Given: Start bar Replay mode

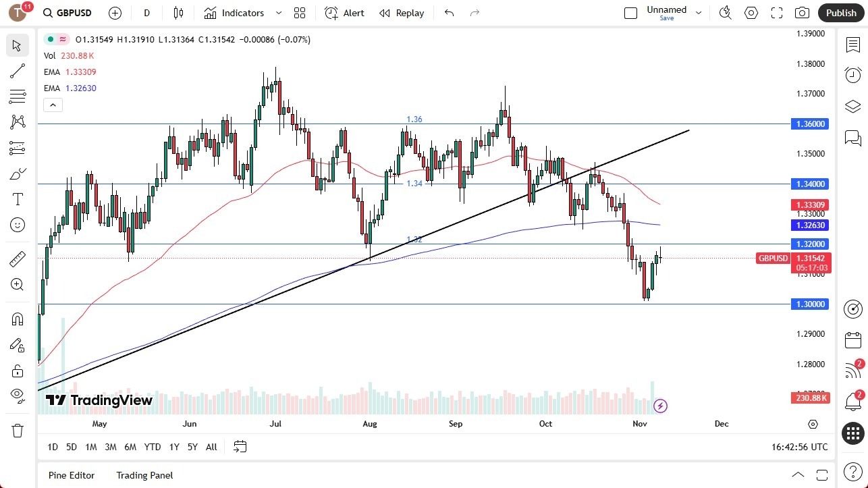Looking at the screenshot, I should [x=402, y=13].
